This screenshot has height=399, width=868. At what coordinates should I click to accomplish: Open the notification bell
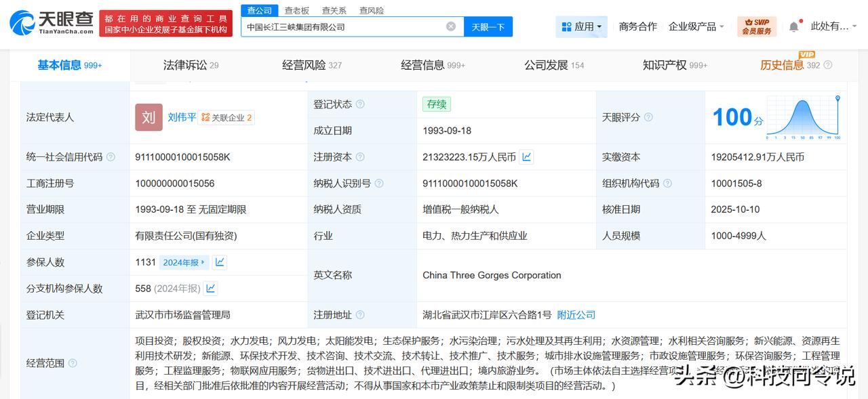tap(793, 26)
